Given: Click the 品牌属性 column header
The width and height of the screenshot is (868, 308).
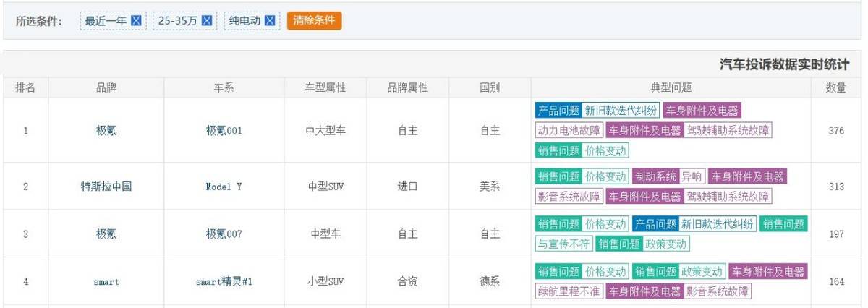Looking at the screenshot, I should 408,88.
